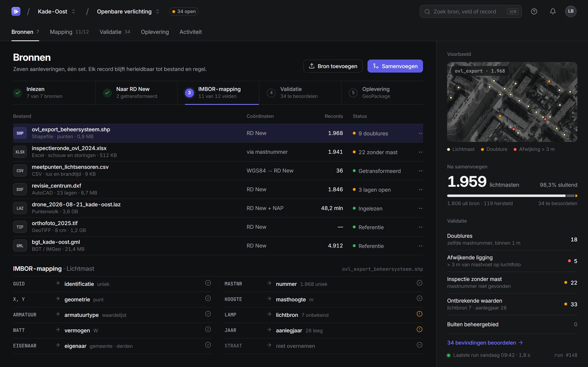Toggle the LAMP lichtbron warning status
The width and height of the screenshot is (588, 367).
click(x=419, y=314)
